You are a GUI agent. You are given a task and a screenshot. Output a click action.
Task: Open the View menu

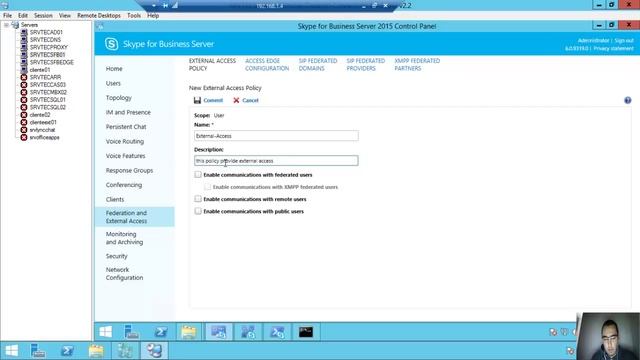pos(64,16)
